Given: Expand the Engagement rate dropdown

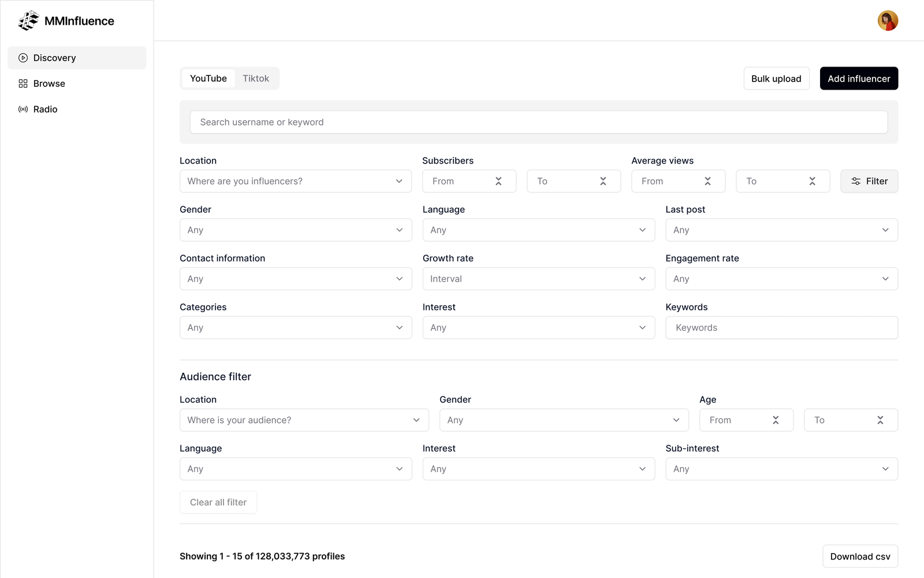Looking at the screenshot, I should pos(781,279).
